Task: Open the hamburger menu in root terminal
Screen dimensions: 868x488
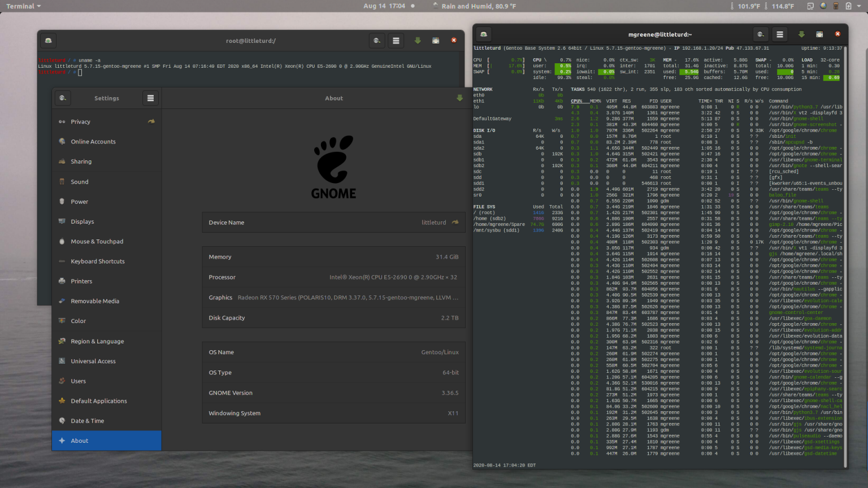Action: point(396,40)
